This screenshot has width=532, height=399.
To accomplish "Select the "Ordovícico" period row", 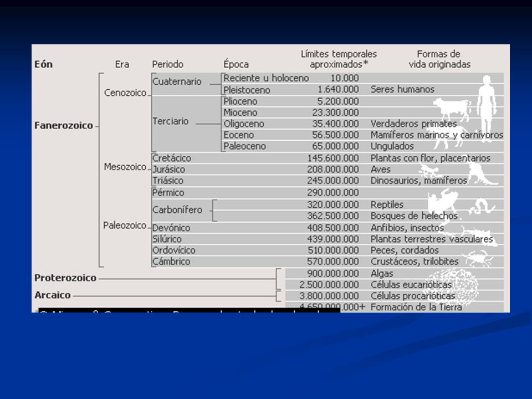I will tap(328, 250).
